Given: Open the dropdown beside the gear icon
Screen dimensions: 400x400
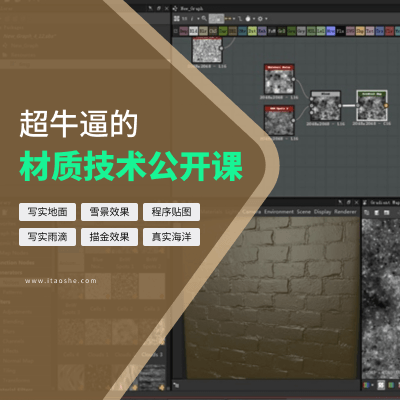Looking at the screenshot, I should [x=266, y=19].
